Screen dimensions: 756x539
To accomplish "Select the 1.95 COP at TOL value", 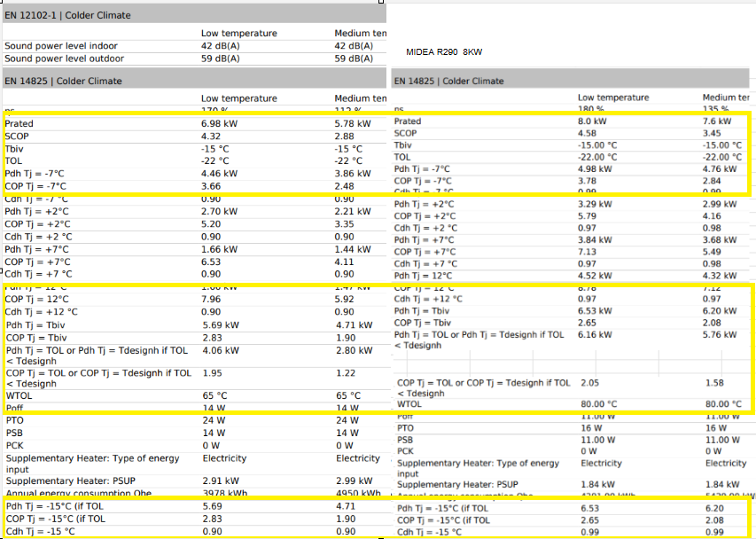I will tap(211, 373).
